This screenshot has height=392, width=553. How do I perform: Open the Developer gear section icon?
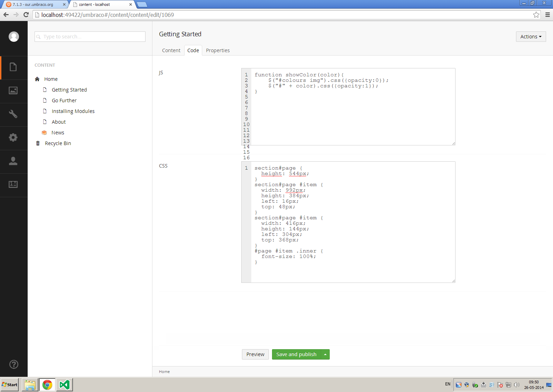[13, 137]
